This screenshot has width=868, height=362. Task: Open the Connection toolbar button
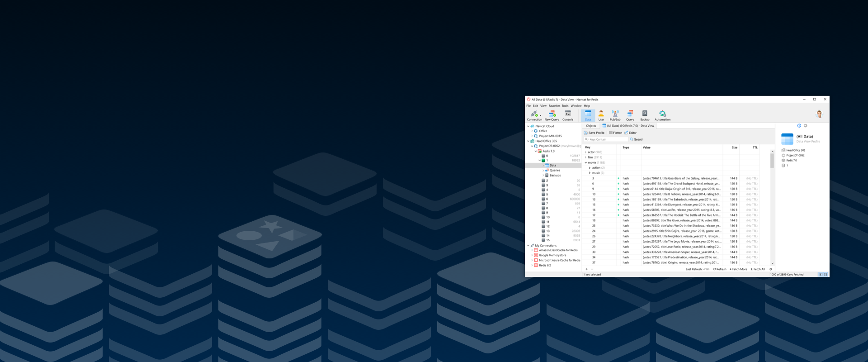[534, 115]
